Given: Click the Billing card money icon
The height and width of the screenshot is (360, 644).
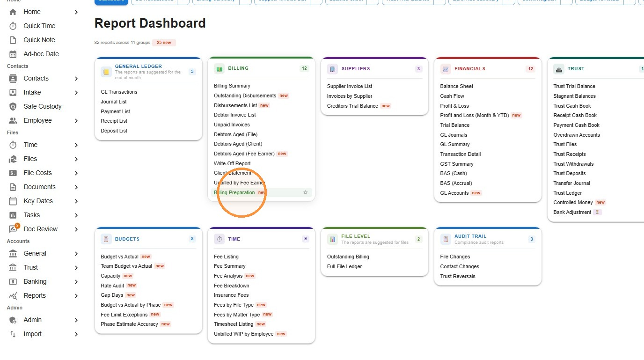Looking at the screenshot, I should pos(219,68).
